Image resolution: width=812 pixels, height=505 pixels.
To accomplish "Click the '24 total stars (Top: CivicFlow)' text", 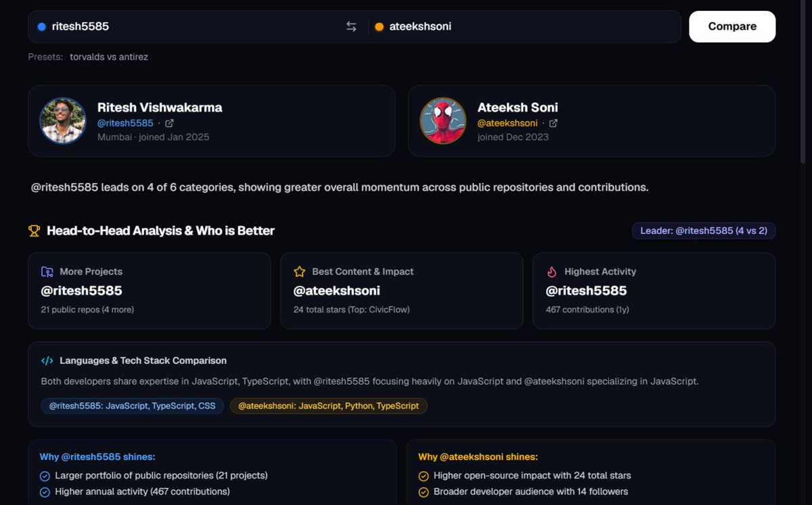I will (x=351, y=310).
